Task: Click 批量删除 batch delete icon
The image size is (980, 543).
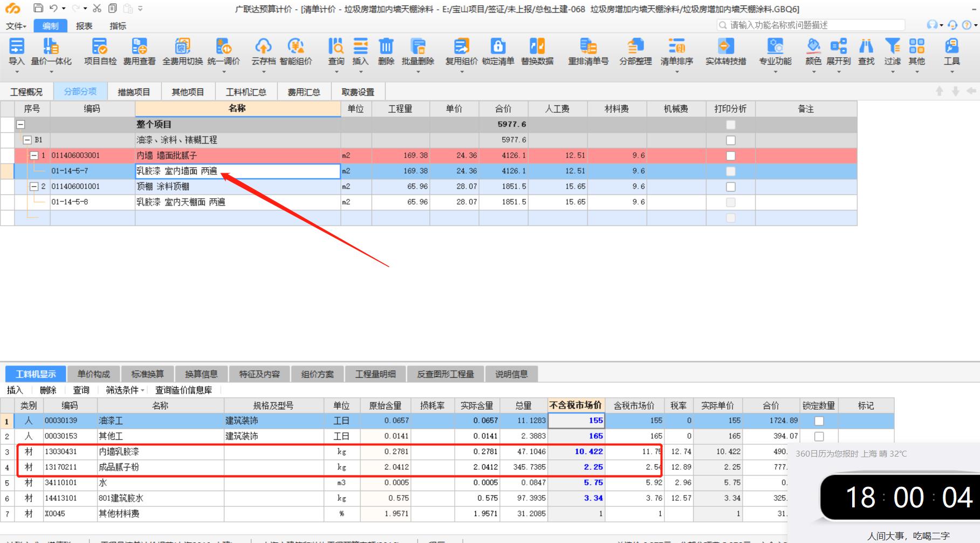Action: pyautogui.click(x=417, y=46)
